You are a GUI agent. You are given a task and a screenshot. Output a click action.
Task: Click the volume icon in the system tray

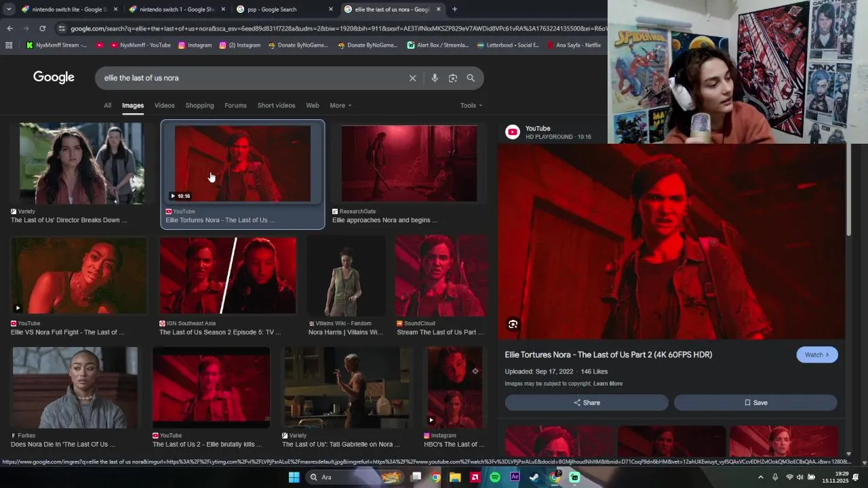pos(800,477)
